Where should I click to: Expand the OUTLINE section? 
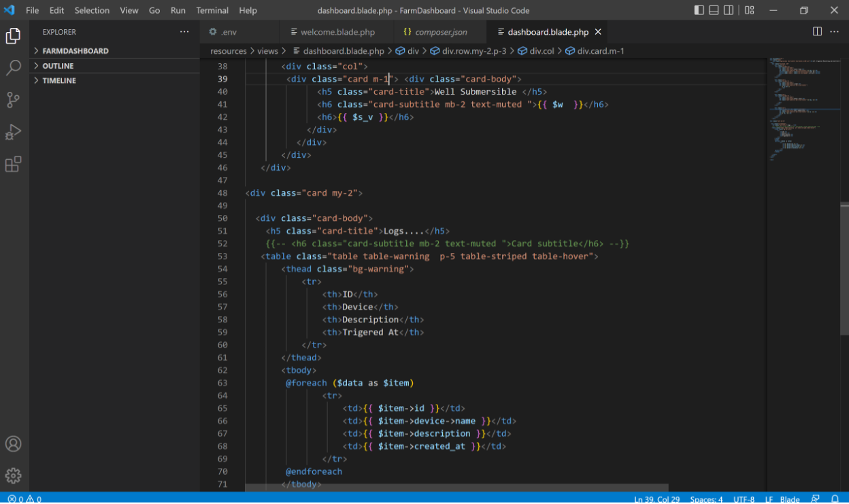[x=58, y=66]
